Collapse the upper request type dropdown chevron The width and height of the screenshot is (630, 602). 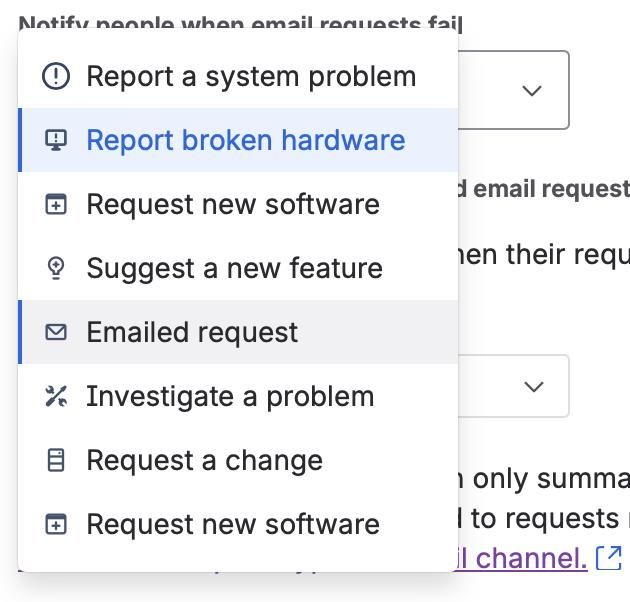pos(532,91)
